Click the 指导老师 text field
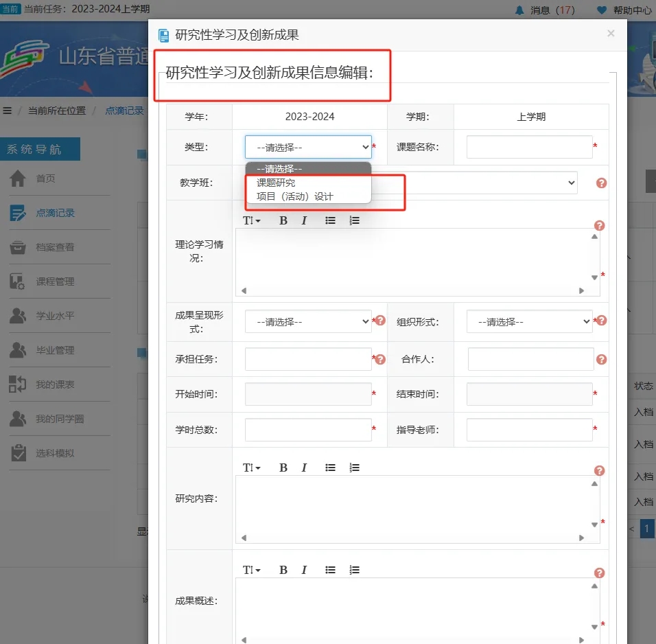 tap(529, 430)
